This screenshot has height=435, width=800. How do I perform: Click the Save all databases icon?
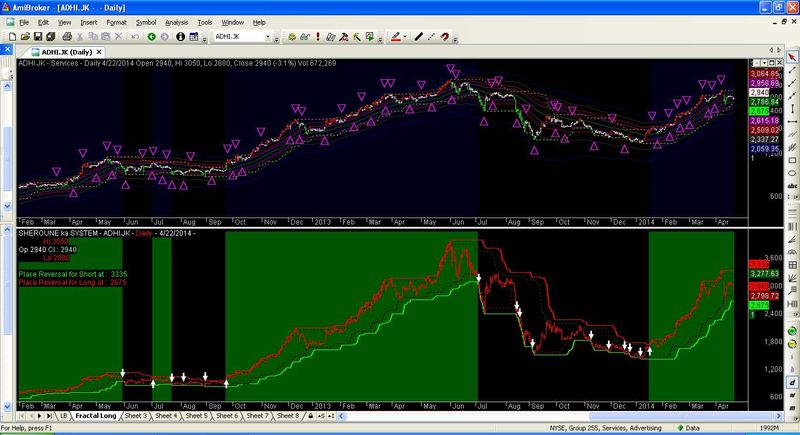(51, 37)
